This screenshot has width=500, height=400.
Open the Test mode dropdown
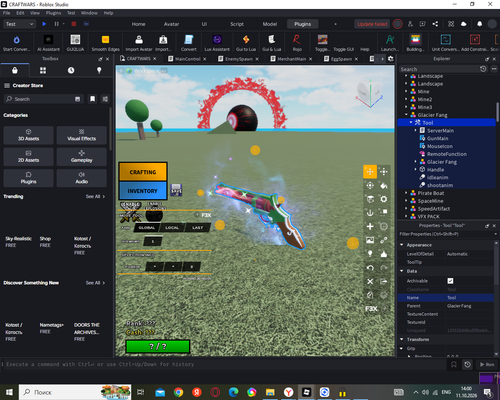tap(19, 24)
